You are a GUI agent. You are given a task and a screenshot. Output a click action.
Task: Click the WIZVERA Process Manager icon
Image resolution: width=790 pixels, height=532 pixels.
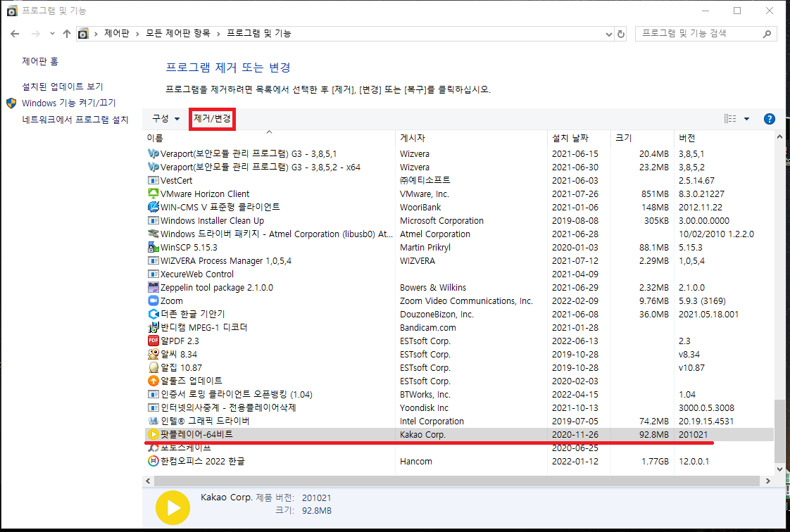(x=153, y=260)
